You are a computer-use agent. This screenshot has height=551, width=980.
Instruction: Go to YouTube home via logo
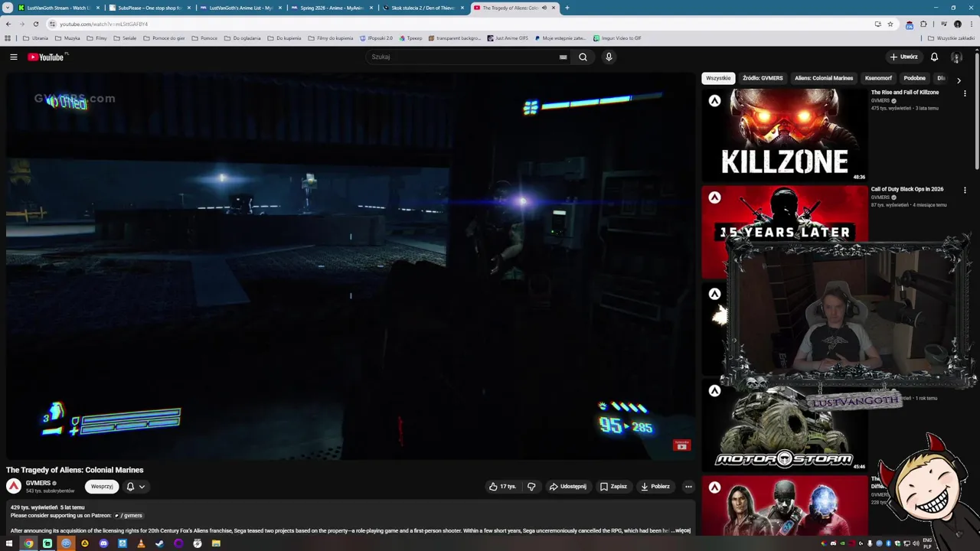47,57
